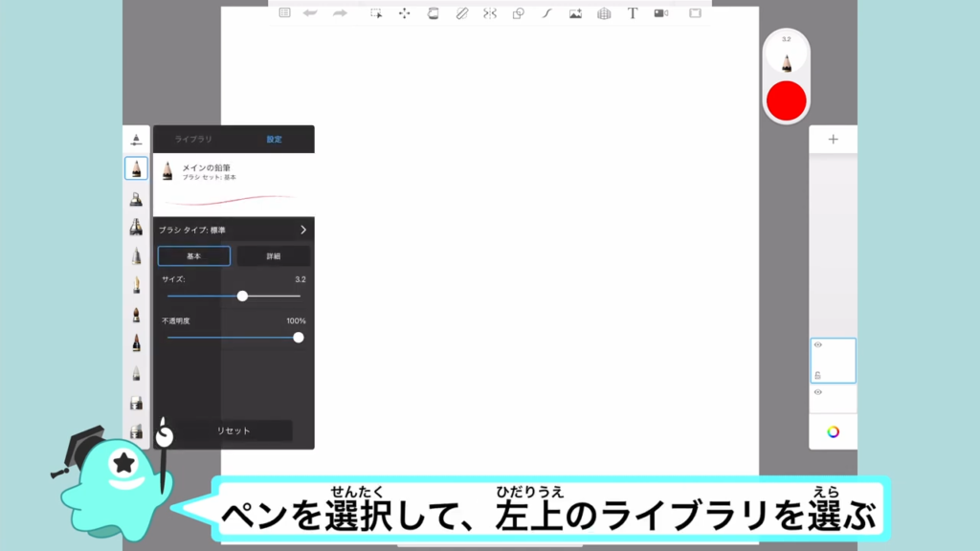This screenshot has height=551, width=980.
Task: Select the Text tool in top toolbar
Action: click(633, 13)
